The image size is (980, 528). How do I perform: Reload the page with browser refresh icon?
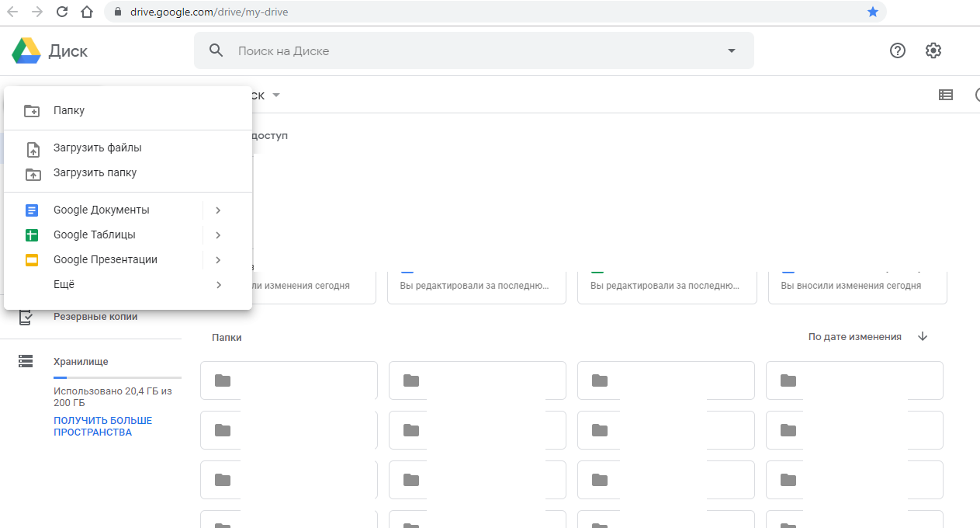coord(63,12)
